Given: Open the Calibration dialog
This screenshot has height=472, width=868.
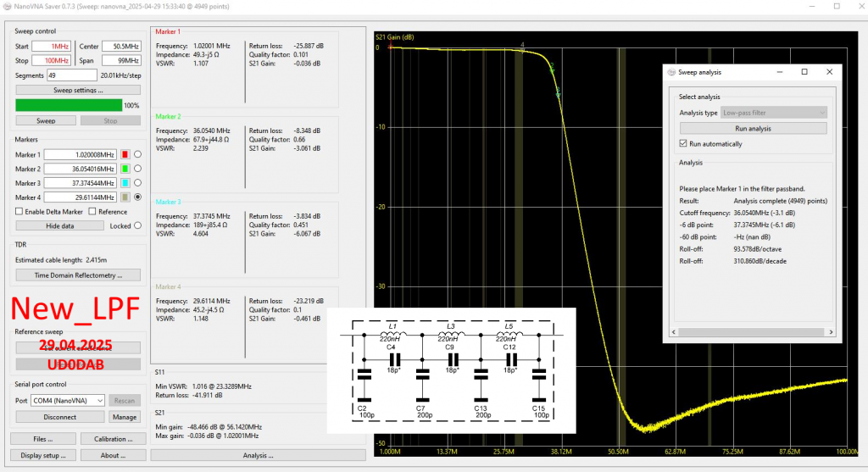Looking at the screenshot, I should point(114,439).
